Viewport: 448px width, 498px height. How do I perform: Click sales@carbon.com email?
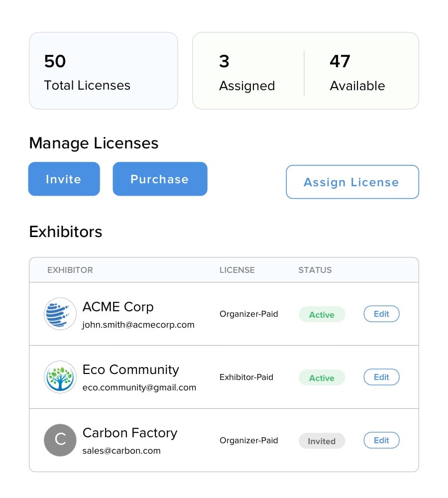(x=121, y=451)
